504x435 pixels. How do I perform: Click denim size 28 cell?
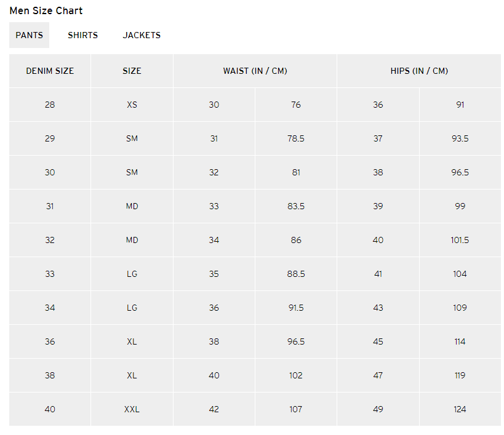pos(50,105)
